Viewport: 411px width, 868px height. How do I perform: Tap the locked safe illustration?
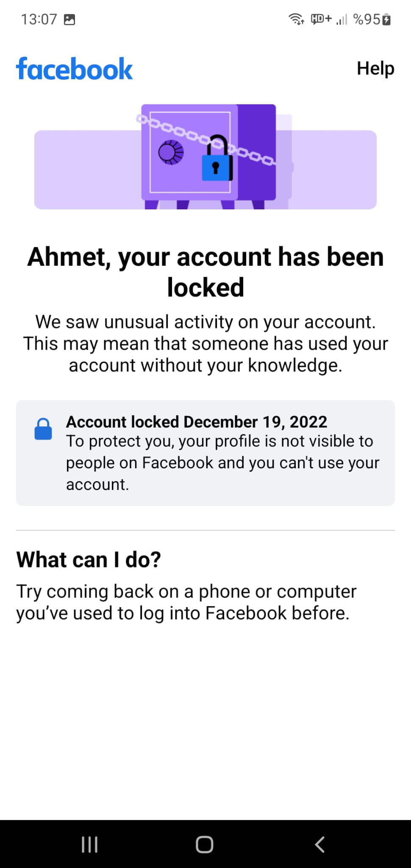point(208,155)
